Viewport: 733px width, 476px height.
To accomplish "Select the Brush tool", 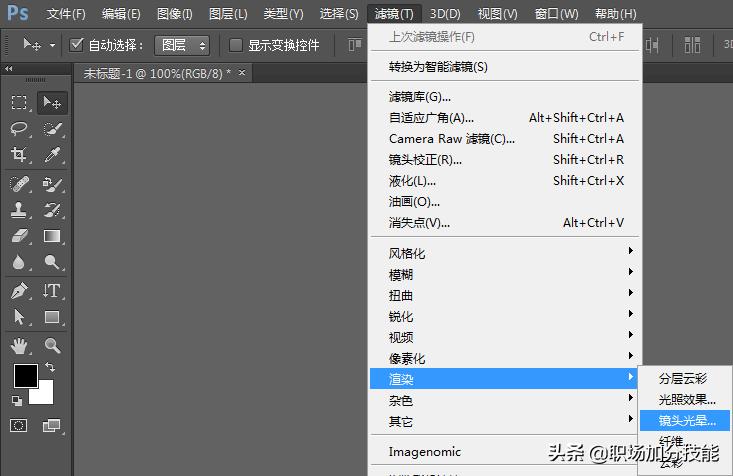I will (52, 184).
